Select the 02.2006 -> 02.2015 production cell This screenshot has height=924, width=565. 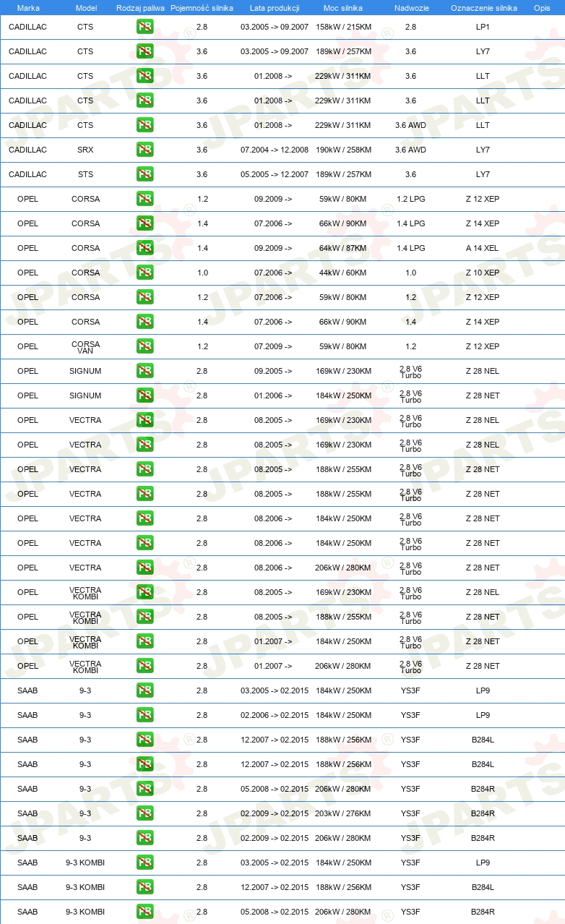(x=275, y=715)
